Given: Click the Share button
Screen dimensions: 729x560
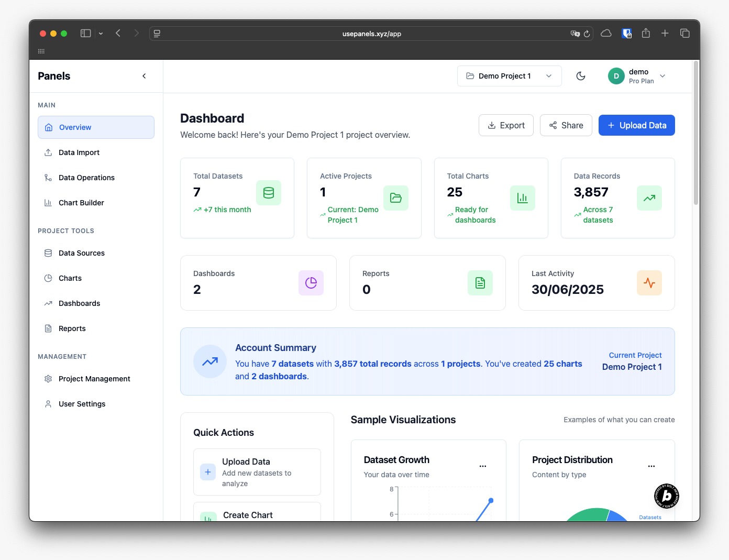Looking at the screenshot, I should 566,125.
